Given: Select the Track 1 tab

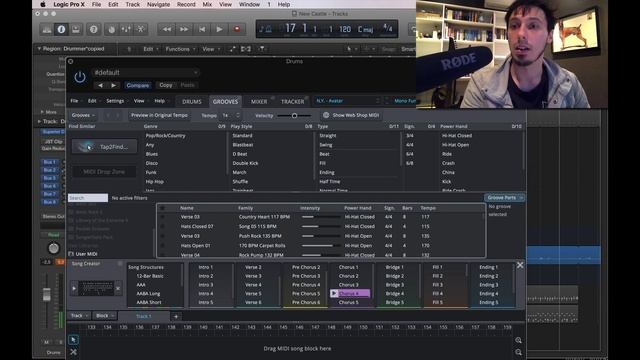Looking at the screenshot, I should click(143, 316).
